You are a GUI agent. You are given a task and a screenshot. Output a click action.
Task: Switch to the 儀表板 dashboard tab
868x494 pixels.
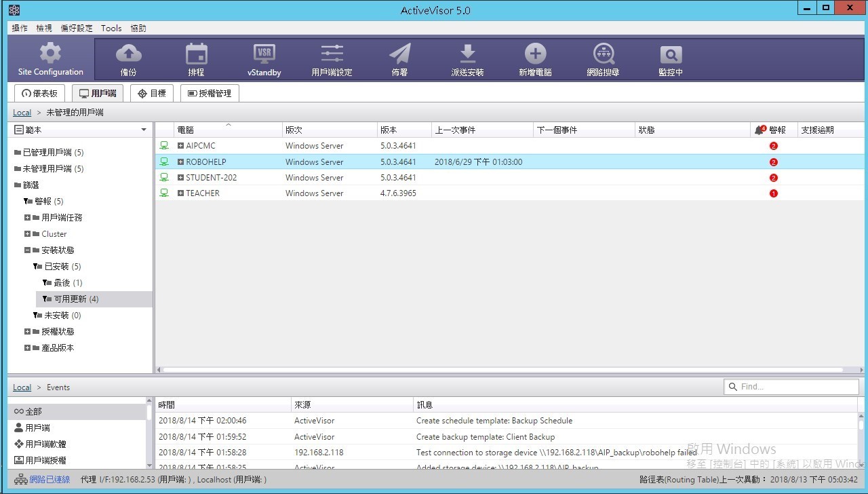tap(40, 94)
